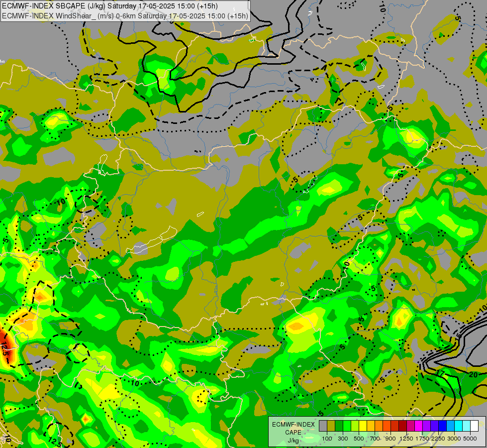Click the orange swatch above label 700
Viewport: 487px width, 448px height.
click(x=379, y=426)
